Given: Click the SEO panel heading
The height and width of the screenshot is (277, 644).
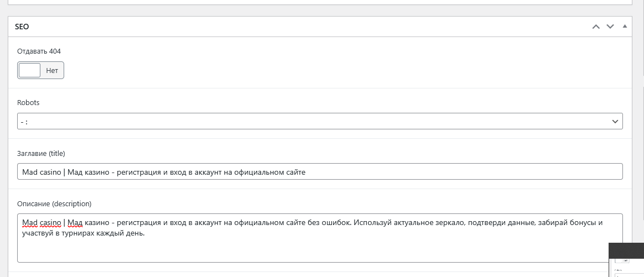Looking at the screenshot, I should (x=22, y=27).
